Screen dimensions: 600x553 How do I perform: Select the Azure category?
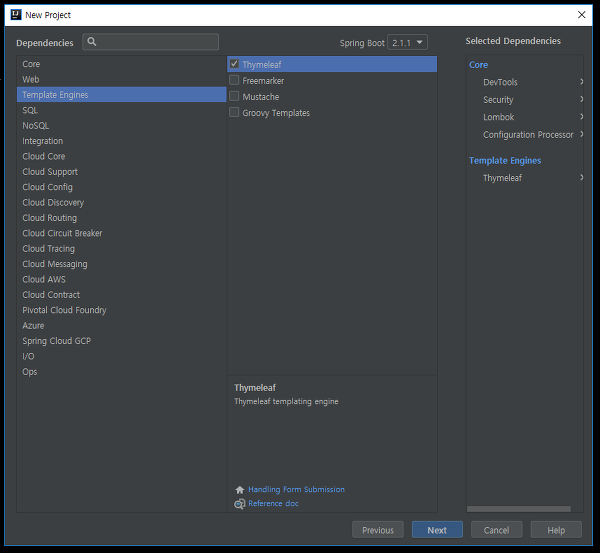click(122, 325)
